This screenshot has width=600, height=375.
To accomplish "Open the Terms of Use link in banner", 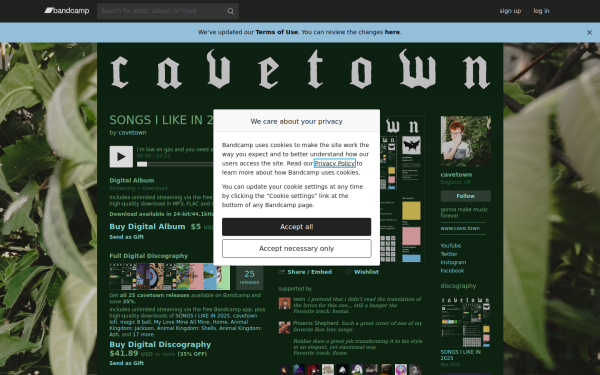I will pos(277,32).
